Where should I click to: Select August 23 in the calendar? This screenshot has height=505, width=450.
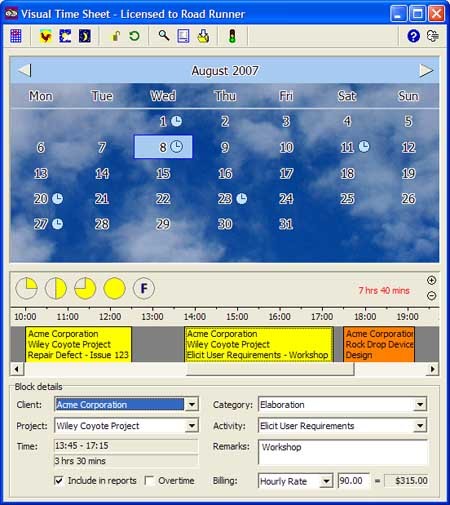click(225, 199)
